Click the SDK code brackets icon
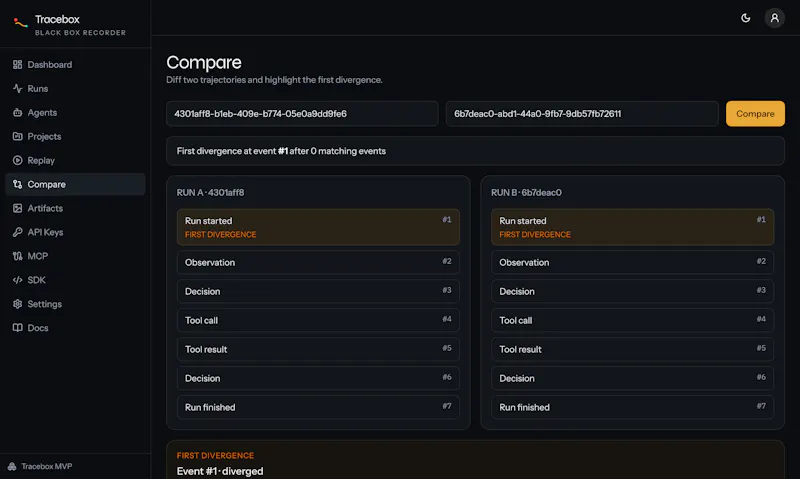Image resolution: width=800 pixels, height=479 pixels. tap(17, 280)
